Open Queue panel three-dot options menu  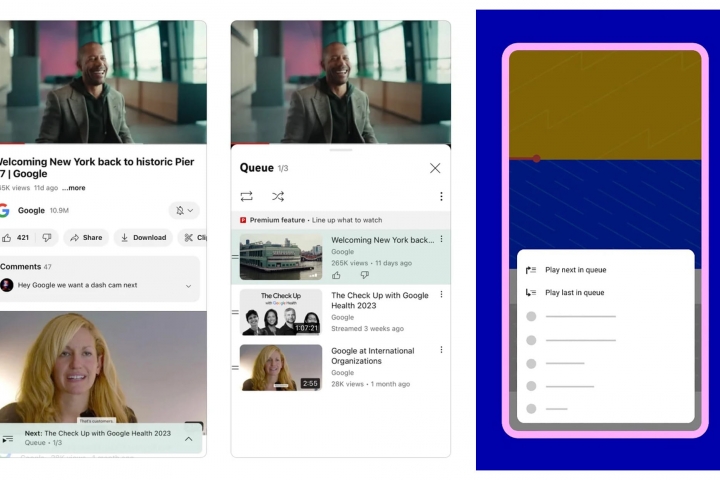(x=441, y=196)
